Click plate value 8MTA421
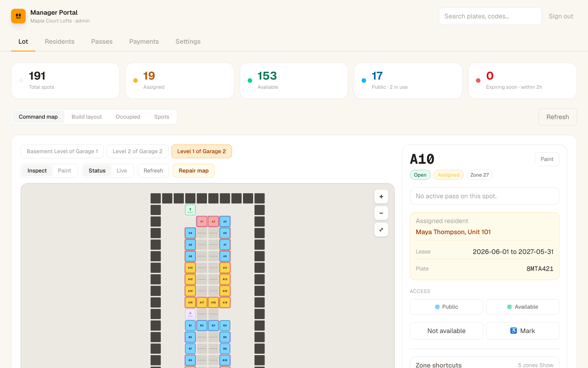588x368 pixels. [540, 269]
